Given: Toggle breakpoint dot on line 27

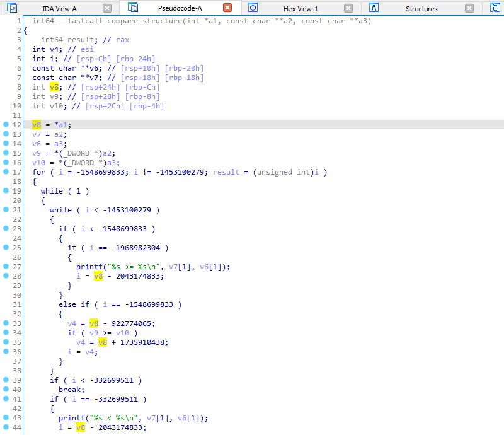Looking at the screenshot, I should tap(6, 267).
